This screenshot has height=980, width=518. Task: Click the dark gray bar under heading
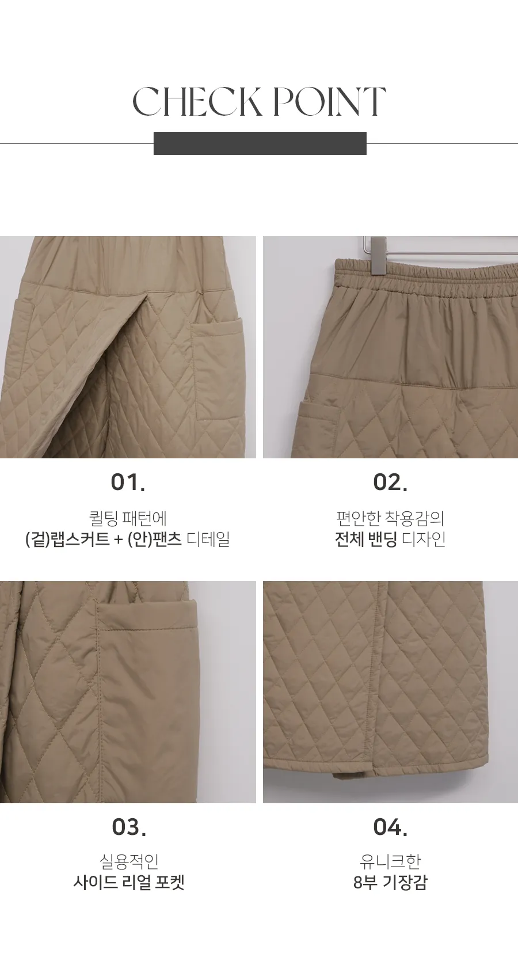[x=260, y=143]
